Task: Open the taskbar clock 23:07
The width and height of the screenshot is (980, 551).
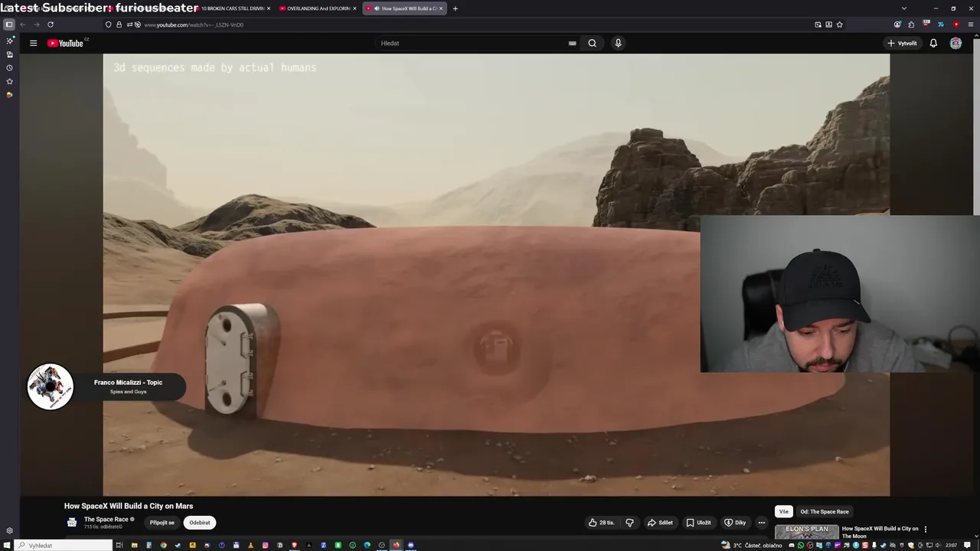Action: [x=951, y=545]
